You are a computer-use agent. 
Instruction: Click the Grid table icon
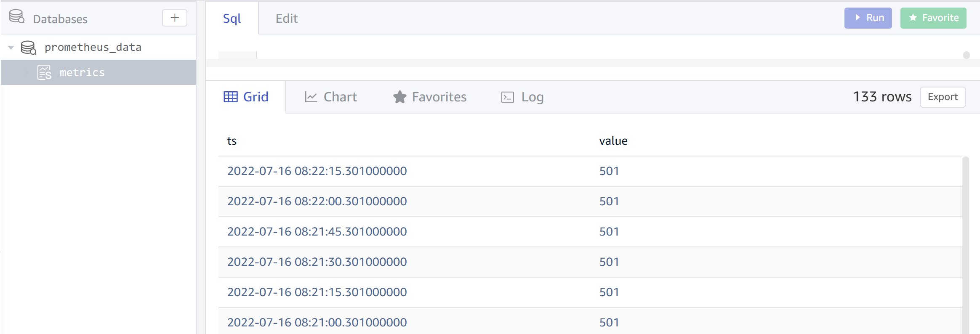click(x=230, y=97)
